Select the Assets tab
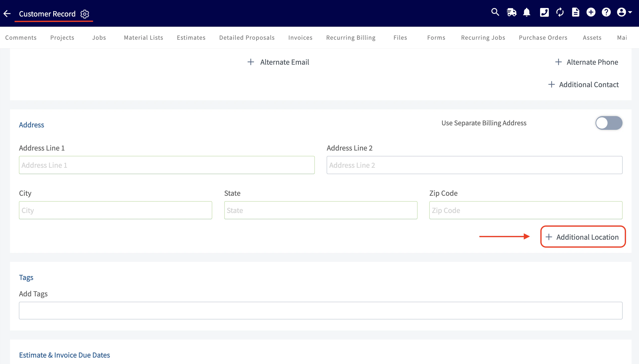Screen dimensions: 639x364 click(x=592, y=37)
